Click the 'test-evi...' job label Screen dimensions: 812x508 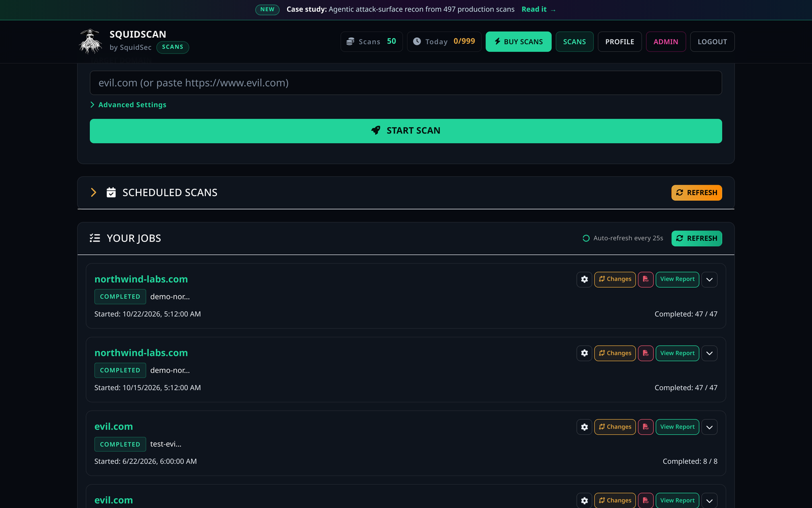[166, 444]
